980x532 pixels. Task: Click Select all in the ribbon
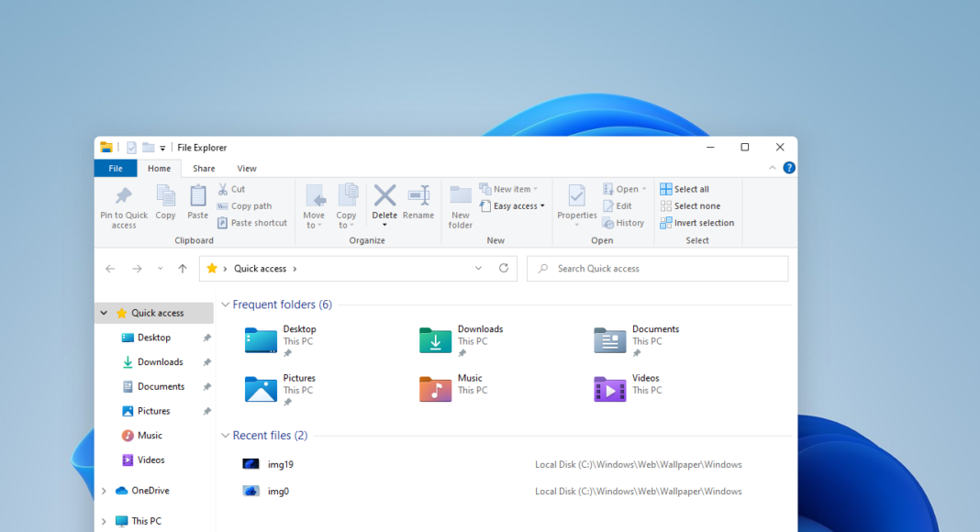tap(685, 189)
